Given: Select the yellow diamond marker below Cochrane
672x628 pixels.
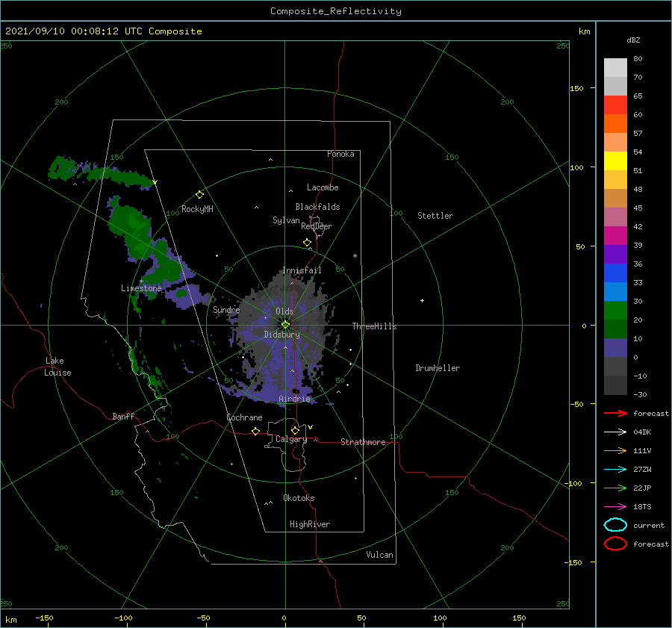Looking at the screenshot, I should (255, 431).
